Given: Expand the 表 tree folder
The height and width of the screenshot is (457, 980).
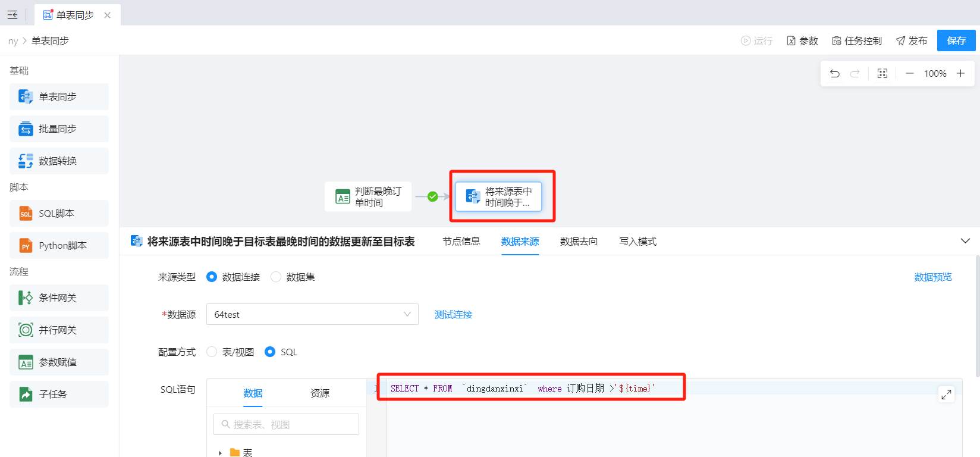Looking at the screenshot, I should (220, 453).
